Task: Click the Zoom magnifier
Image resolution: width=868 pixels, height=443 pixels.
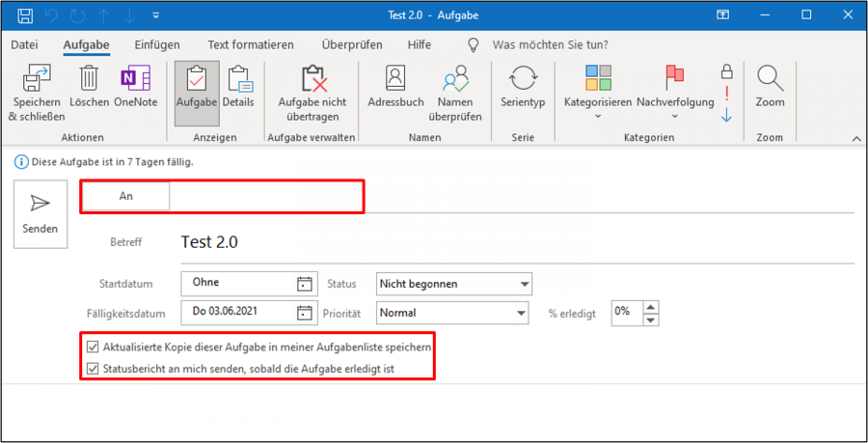Action: [770, 87]
